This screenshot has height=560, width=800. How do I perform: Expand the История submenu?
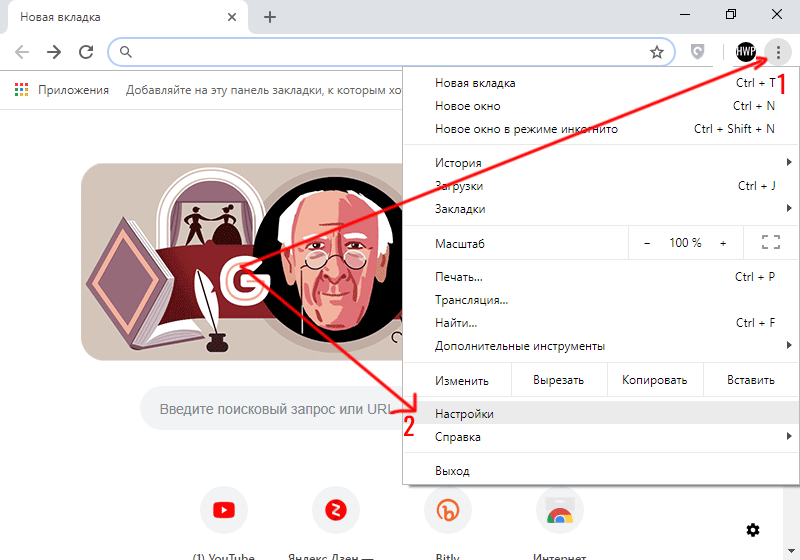(601, 162)
